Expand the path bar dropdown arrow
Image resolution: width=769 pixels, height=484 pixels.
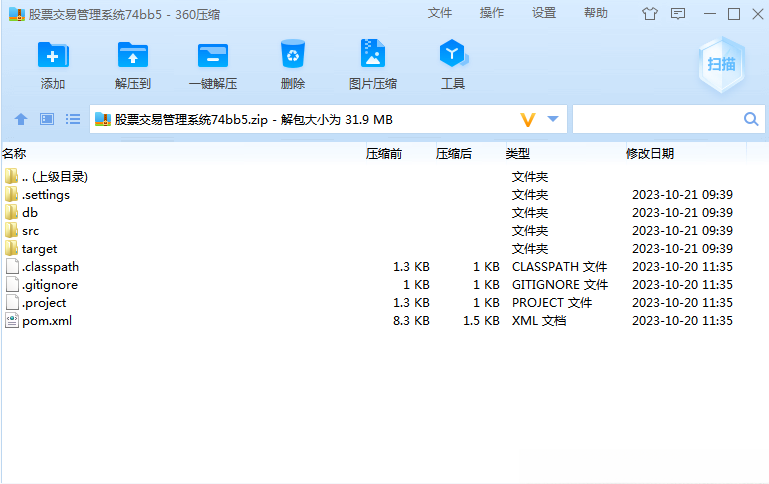(x=553, y=119)
